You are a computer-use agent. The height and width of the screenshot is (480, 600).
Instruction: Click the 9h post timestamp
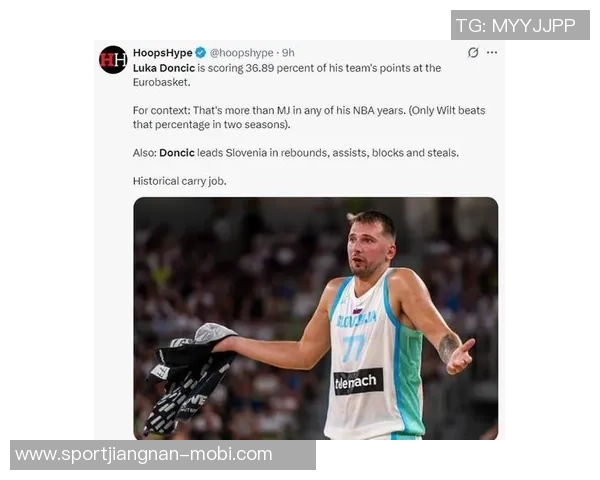click(288, 53)
